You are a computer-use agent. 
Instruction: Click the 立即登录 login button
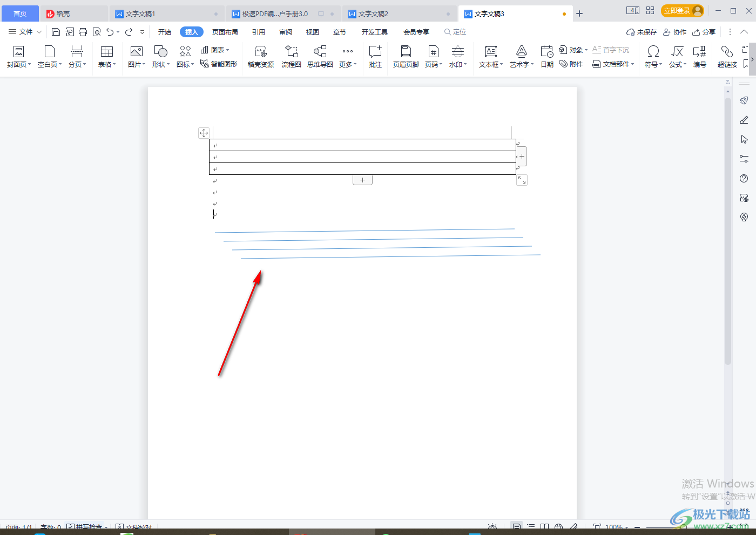click(x=683, y=11)
